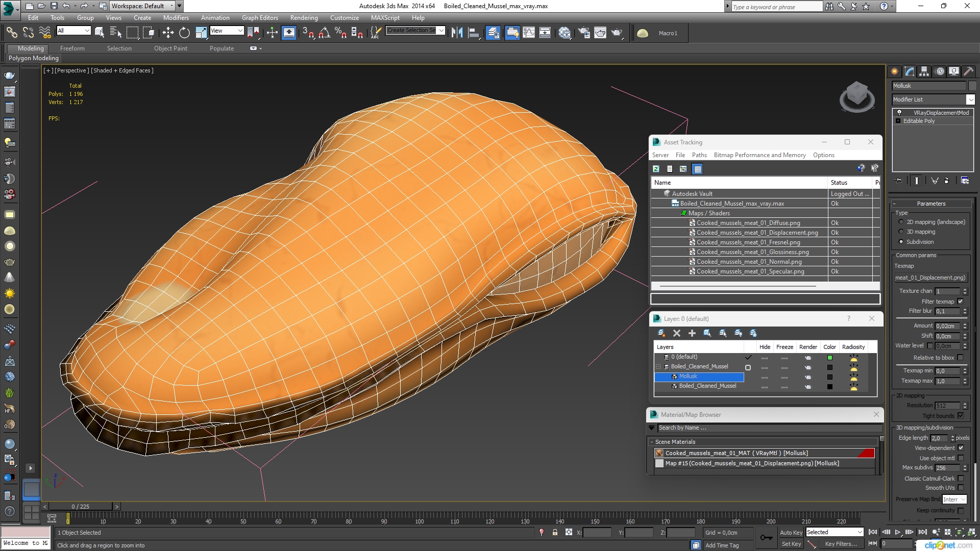Open reference coordinate View dropdown

tap(227, 31)
